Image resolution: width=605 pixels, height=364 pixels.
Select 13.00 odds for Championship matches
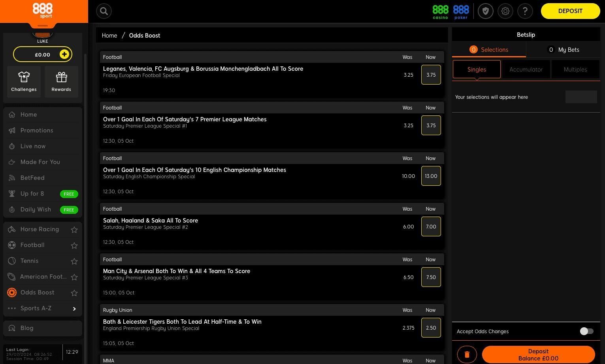(431, 176)
